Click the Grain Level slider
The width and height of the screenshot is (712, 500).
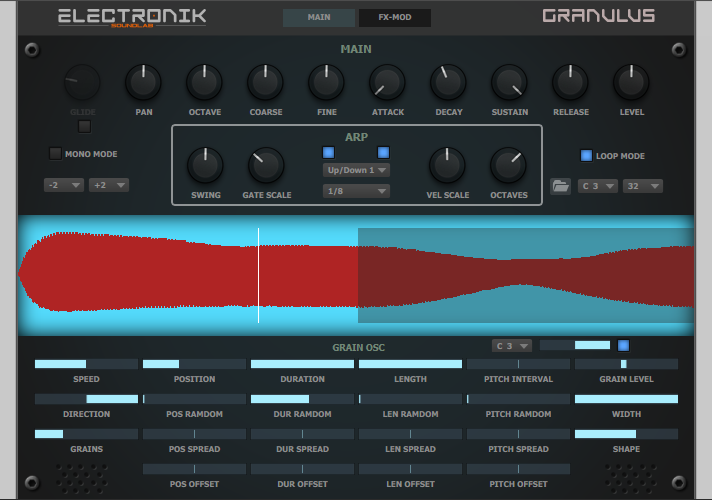(627, 364)
